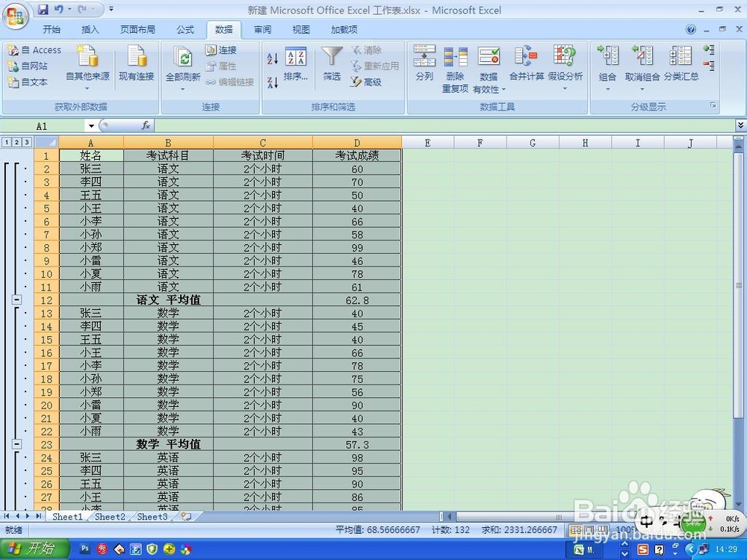Image resolution: width=747 pixels, height=560 pixels.
Task: Click Consolidate (合并计算)
Action: 527,63
